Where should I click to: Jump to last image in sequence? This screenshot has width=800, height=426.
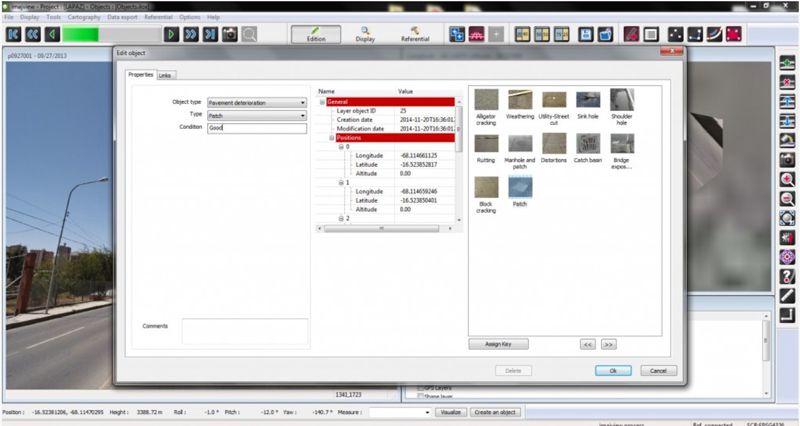(210, 35)
